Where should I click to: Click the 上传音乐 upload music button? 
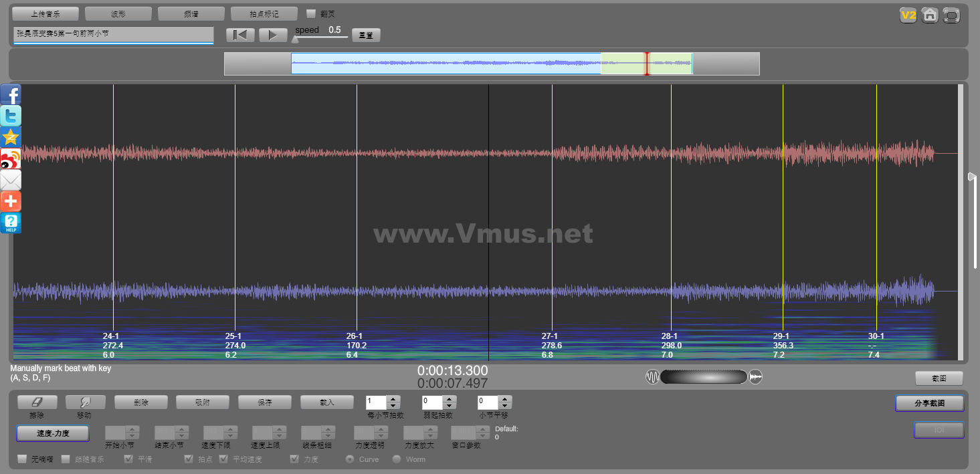click(x=45, y=13)
